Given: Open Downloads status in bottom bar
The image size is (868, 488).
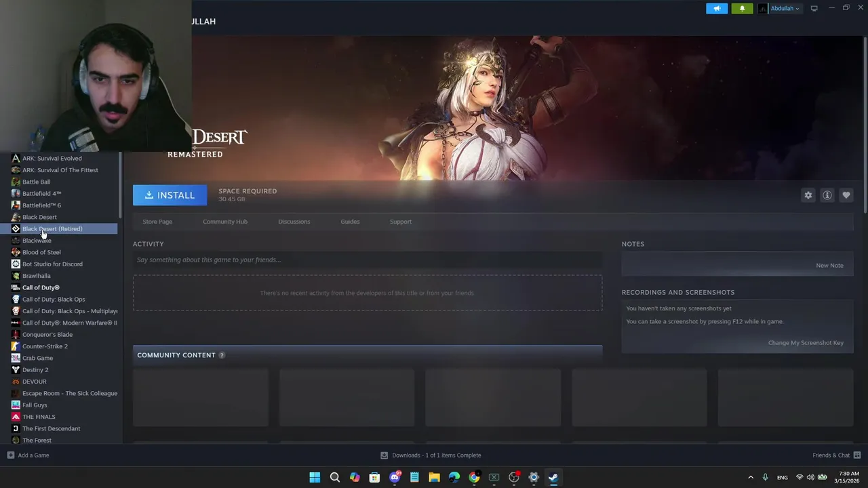Looking at the screenshot, I should point(431,455).
